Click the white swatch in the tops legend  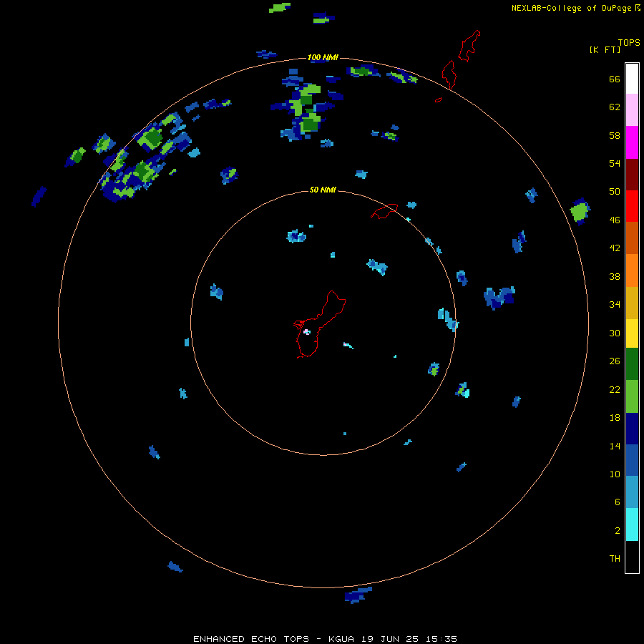tap(632, 79)
